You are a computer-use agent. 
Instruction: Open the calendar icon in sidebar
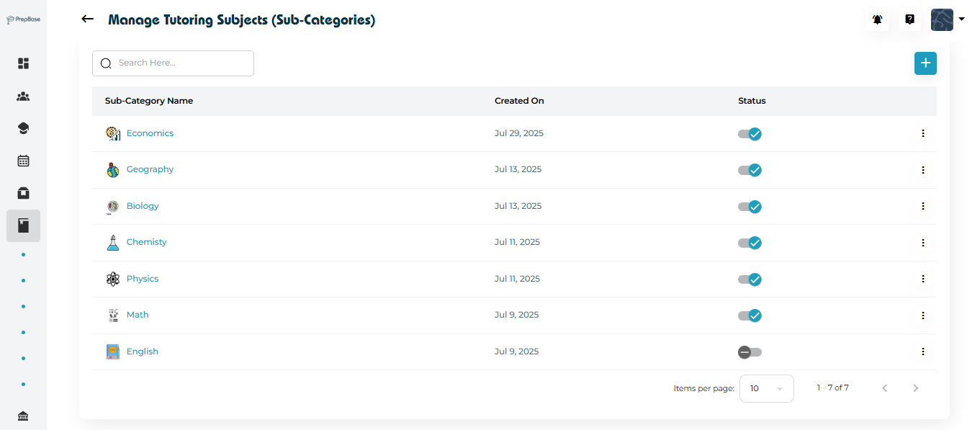[x=23, y=161]
